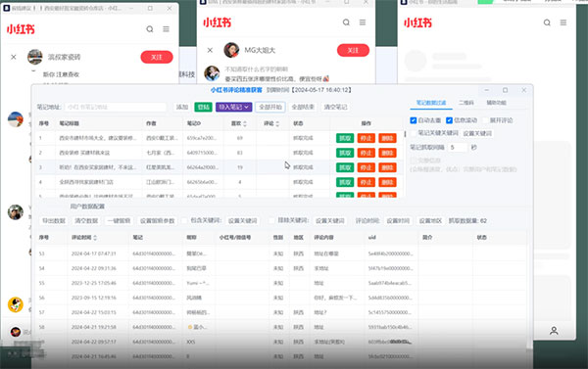This screenshot has height=369, width=588.
Task: Click 全部开始 button
Action: [270, 107]
